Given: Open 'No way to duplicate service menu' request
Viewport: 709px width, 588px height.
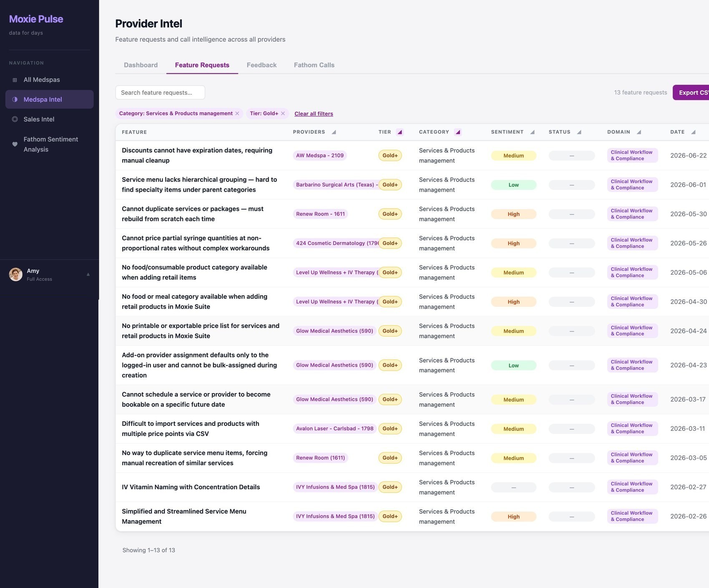Looking at the screenshot, I should pyautogui.click(x=194, y=458).
